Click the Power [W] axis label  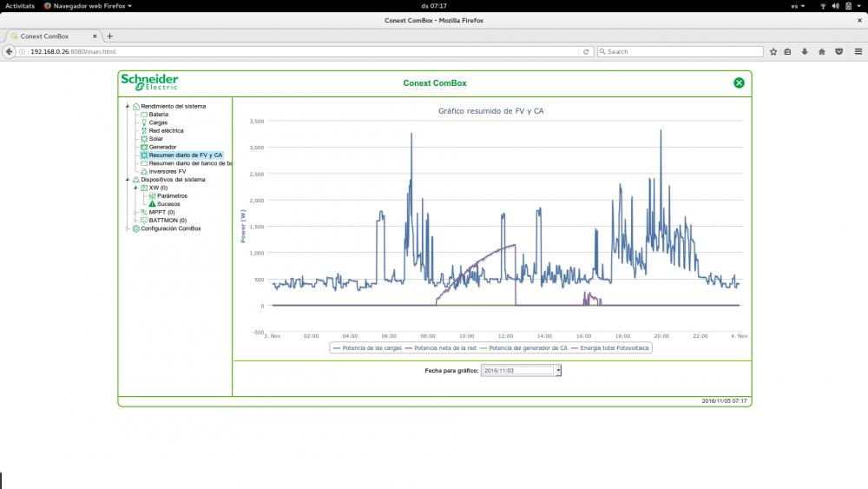[x=243, y=226]
